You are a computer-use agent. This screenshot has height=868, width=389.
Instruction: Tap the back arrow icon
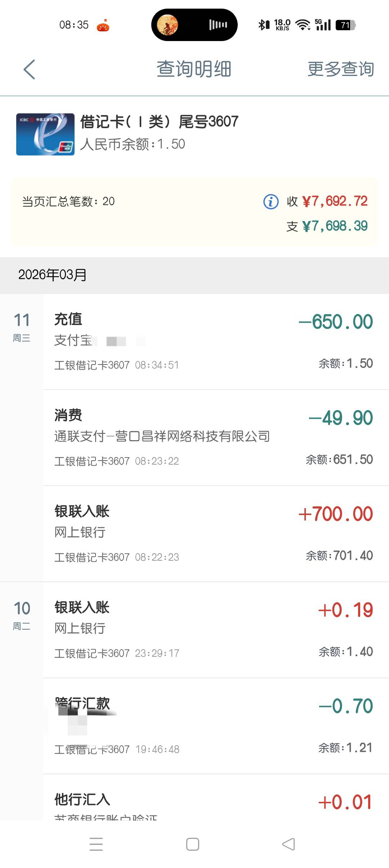[x=30, y=69]
